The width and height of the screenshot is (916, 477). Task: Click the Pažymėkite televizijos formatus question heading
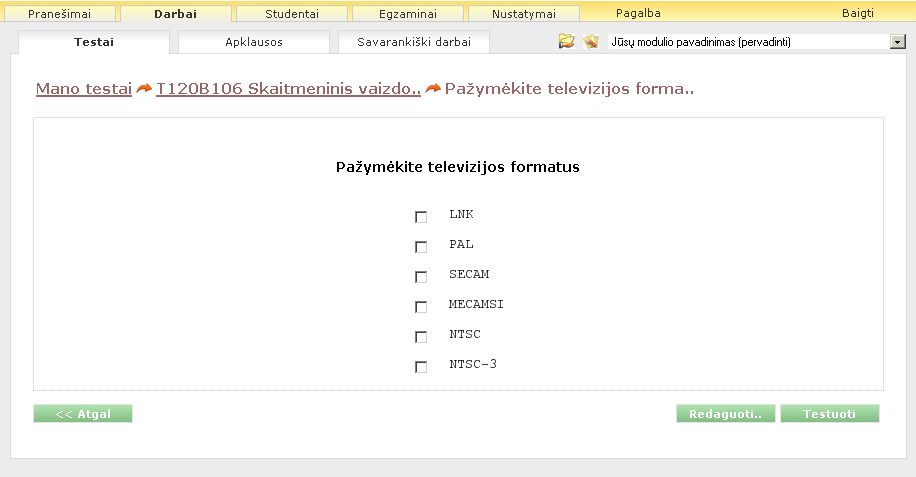click(457, 167)
